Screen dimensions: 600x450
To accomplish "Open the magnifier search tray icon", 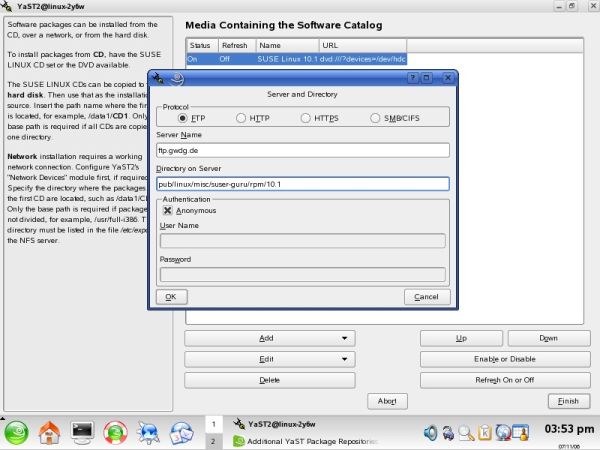I will [x=466, y=433].
